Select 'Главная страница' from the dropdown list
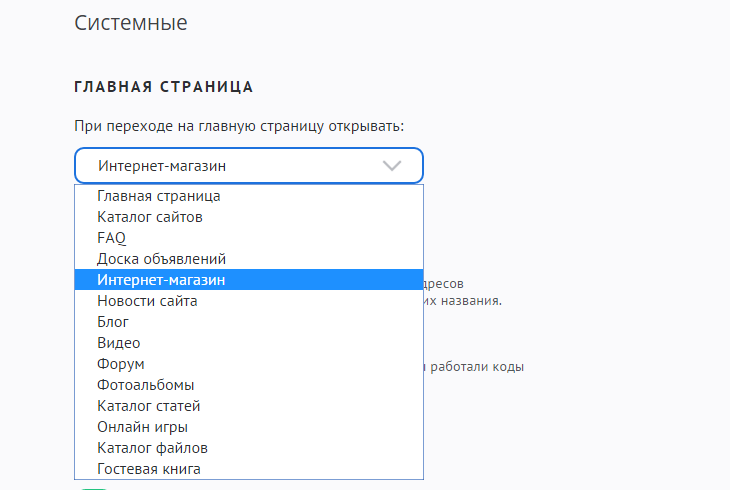 pyautogui.click(x=159, y=196)
